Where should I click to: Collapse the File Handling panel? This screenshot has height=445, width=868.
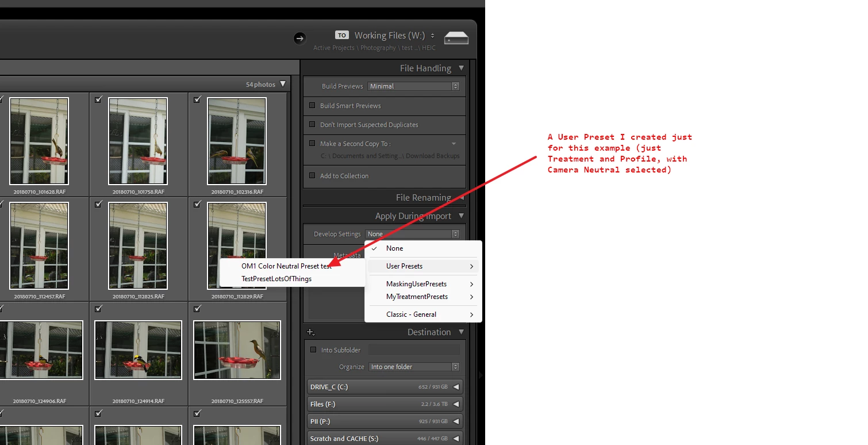[x=461, y=68]
